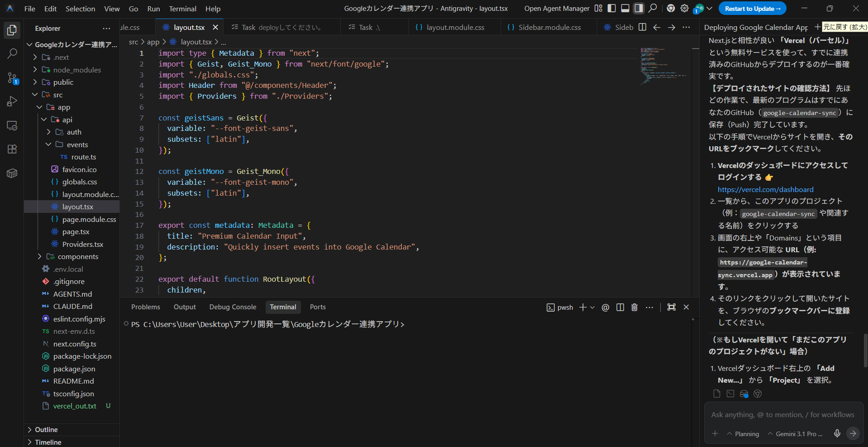
Task: Click the microphone voice input icon
Action: click(837, 433)
